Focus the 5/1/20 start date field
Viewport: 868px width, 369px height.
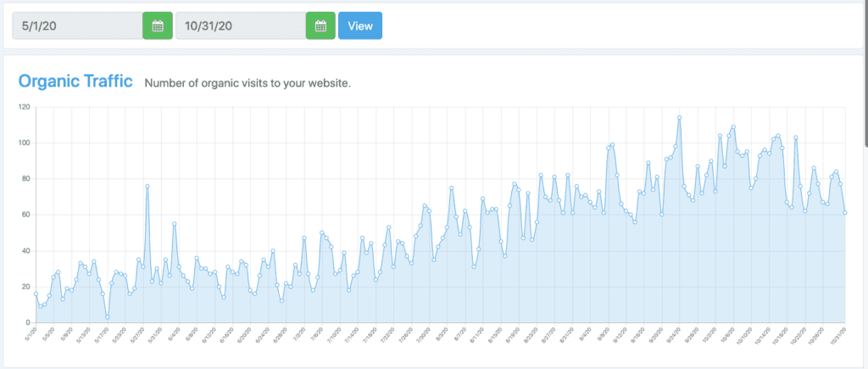pos(76,25)
